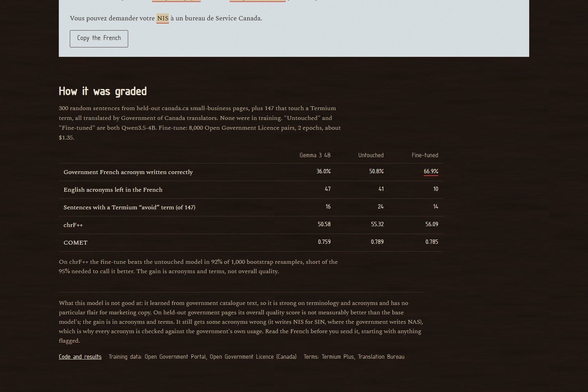The image size is (588, 392).
Task: Click the value 10 in English acronyms row
Action: [436, 189]
